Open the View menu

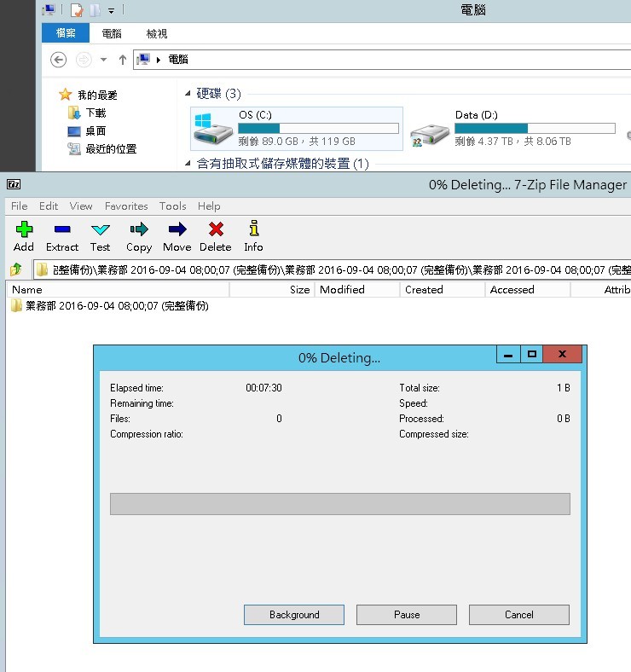(x=81, y=206)
